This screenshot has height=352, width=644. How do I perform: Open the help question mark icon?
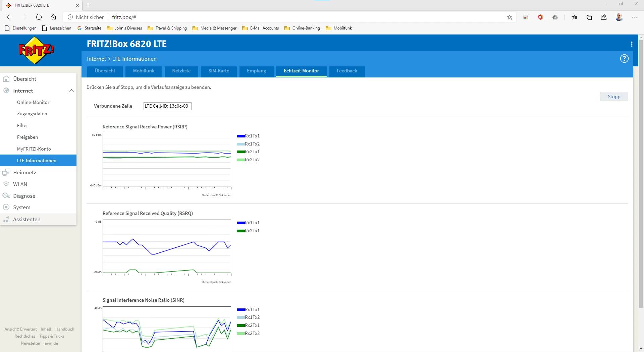coord(624,59)
